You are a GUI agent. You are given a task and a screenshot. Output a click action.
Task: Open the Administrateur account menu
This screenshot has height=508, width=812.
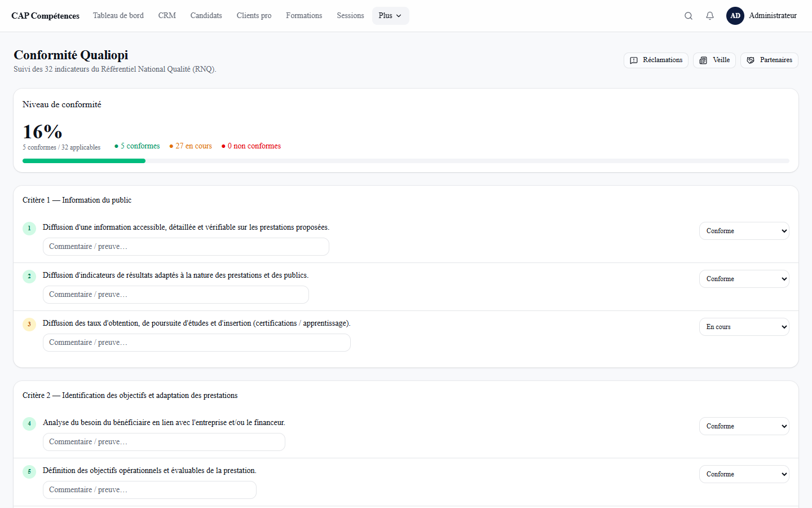coord(761,16)
